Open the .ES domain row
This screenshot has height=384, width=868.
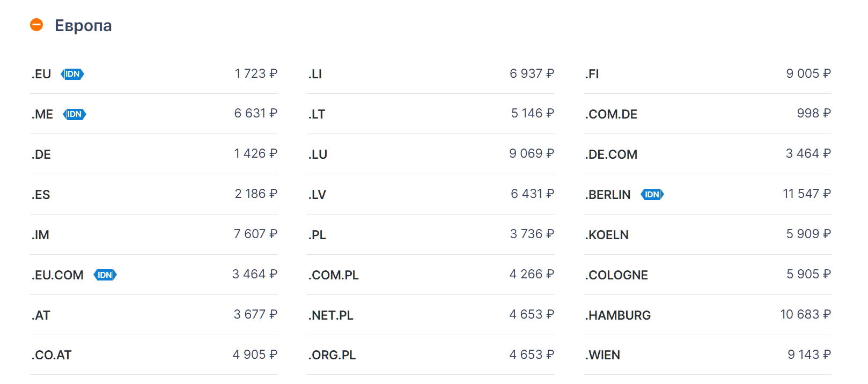point(154,194)
